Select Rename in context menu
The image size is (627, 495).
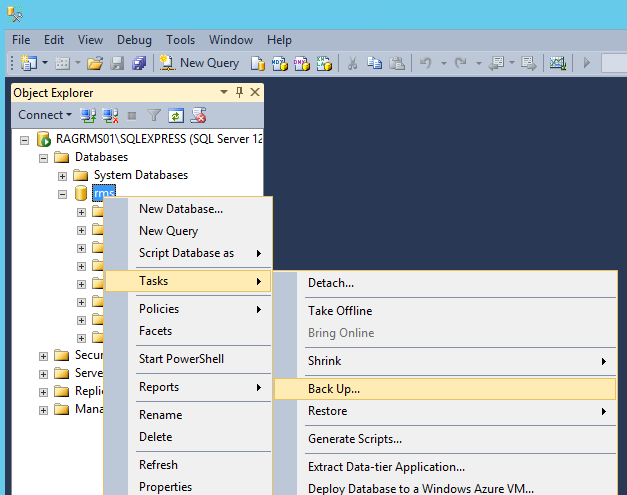tap(188, 415)
